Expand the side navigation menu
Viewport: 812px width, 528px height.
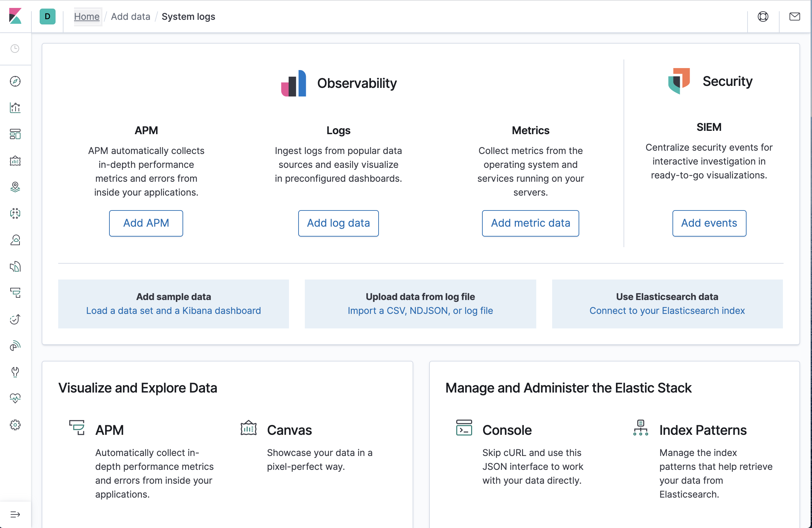tap(15, 514)
